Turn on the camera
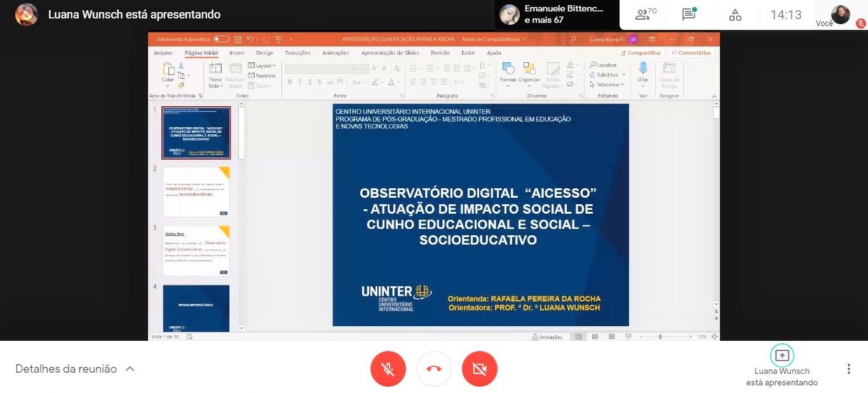This screenshot has height=393, width=868. (x=480, y=369)
